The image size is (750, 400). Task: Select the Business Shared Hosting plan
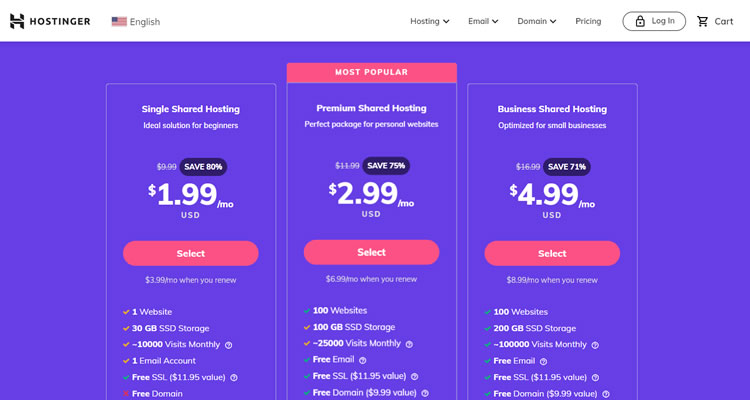click(x=552, y=253)
